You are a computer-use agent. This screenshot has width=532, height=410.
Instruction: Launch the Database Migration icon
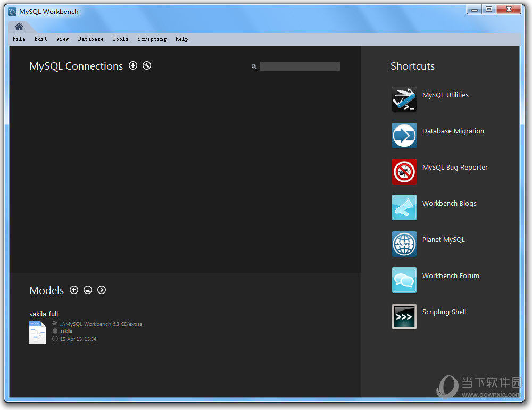pos(404,136)
